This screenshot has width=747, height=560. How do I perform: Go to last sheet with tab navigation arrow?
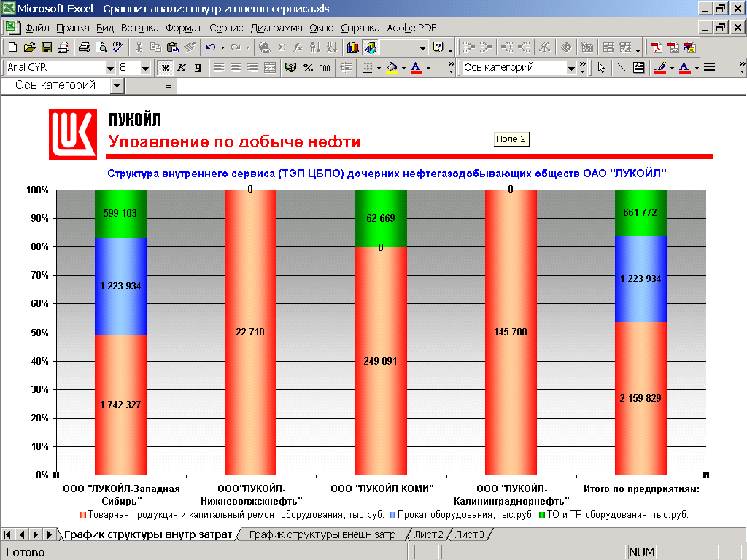point(49,534)
